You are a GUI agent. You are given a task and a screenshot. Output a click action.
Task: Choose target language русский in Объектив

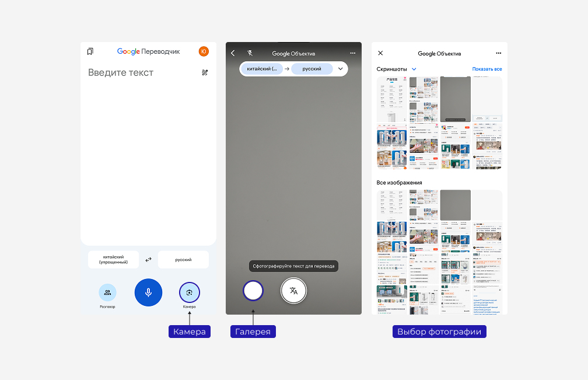click(311, 69)
